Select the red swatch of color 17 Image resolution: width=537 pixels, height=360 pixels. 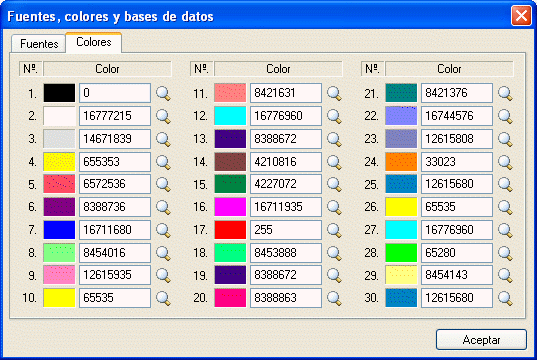(230, 229)
